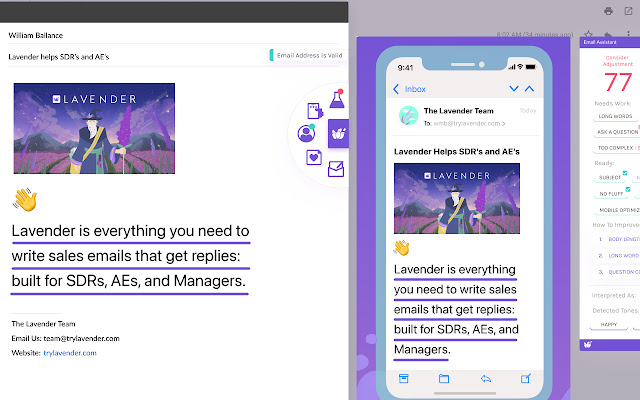
Task: Click the Email Assistant panel title bar
Action: point(610,42)
